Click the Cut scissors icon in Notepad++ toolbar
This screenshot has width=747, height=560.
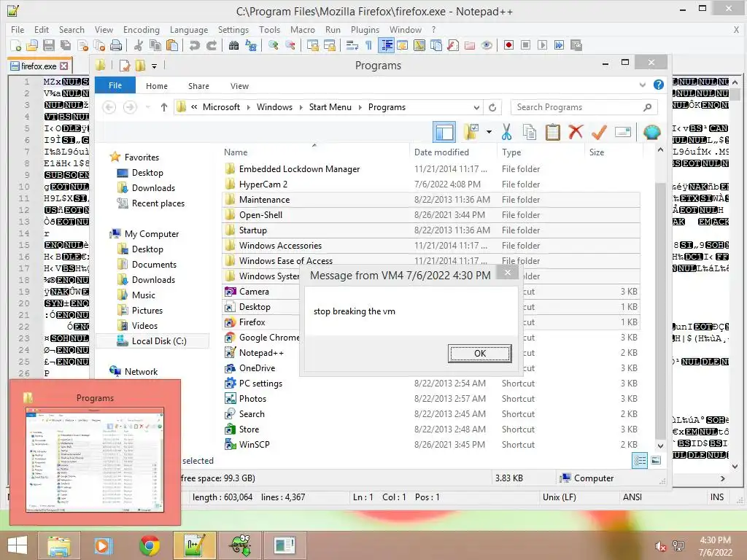tap(139, 45)
